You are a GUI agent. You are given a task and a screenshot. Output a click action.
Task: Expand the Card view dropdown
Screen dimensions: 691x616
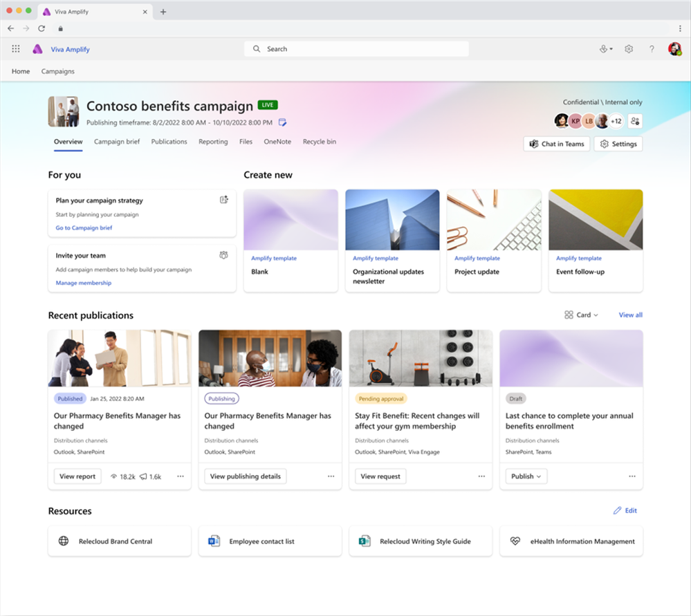click(x=581, y=315)
